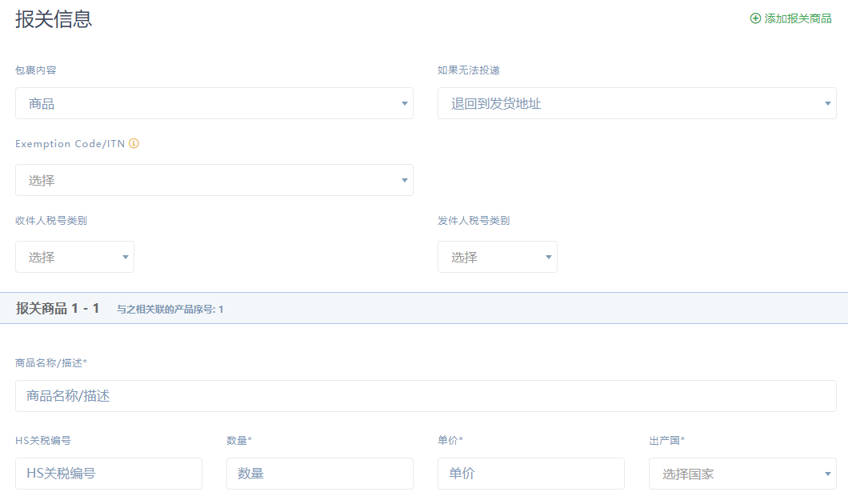The width and height of the screenshot is (848, 504).
Task: Click the HS关税编号 input field
Action: pos(109,474)
